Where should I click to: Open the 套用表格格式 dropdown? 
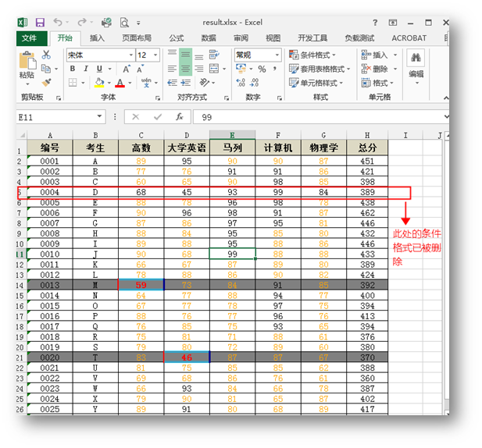pyautogui.click(x=320, y=69)
